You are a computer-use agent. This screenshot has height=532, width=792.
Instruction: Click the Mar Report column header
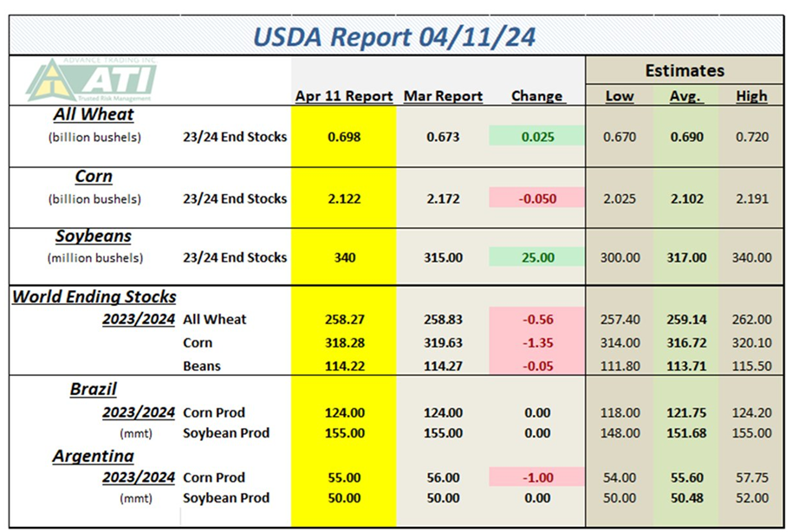click(443, 95)
